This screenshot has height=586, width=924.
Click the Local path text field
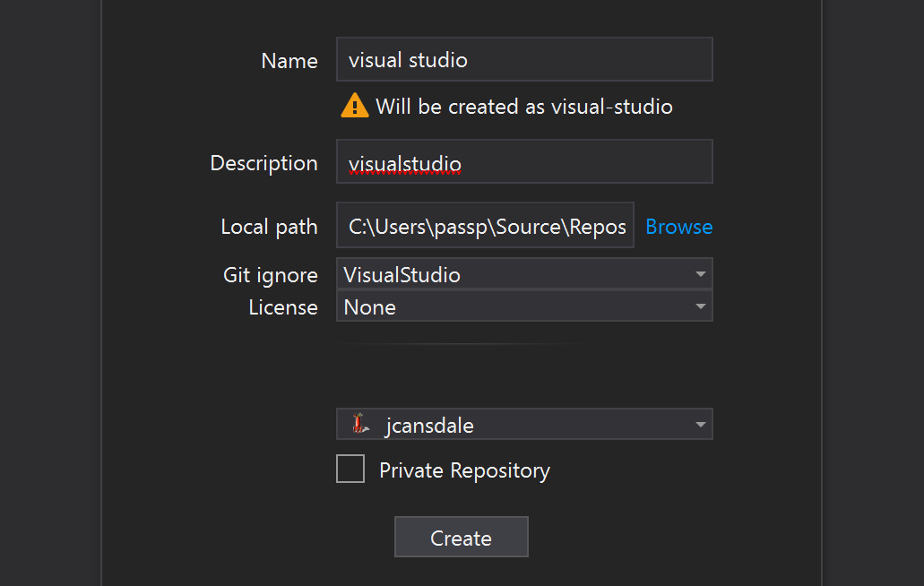485,226
